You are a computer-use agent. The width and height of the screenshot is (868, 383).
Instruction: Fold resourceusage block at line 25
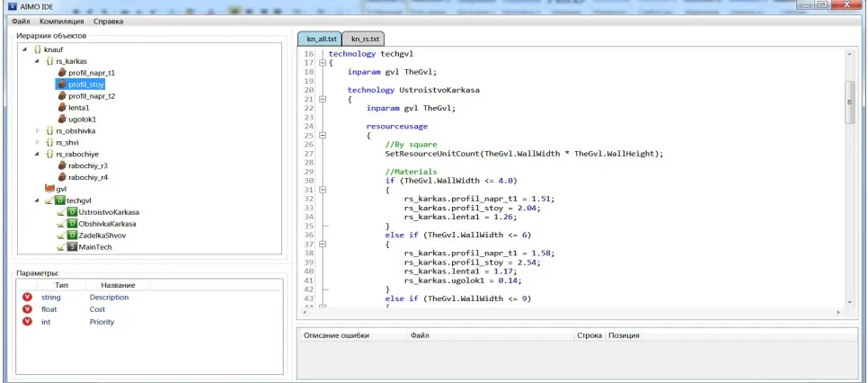(323, 135)
